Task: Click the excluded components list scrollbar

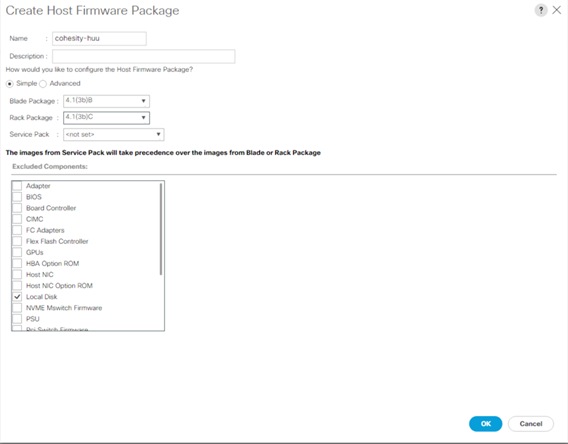Action: tap(161, 229)
